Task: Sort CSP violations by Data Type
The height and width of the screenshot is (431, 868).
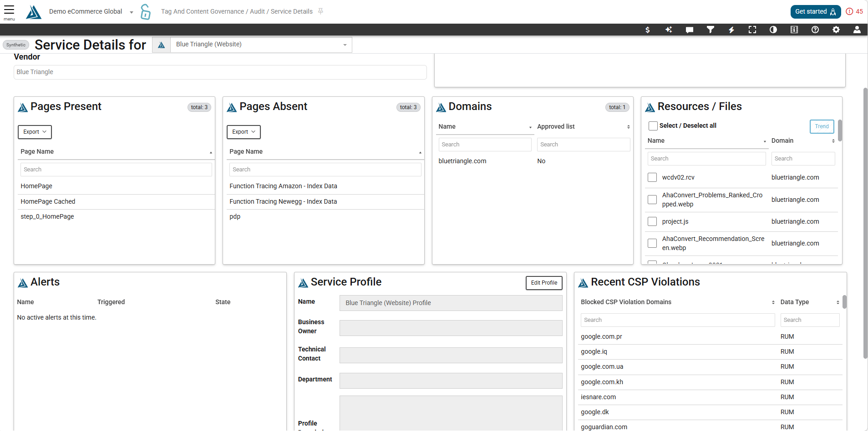Action: tap(810, 302)
